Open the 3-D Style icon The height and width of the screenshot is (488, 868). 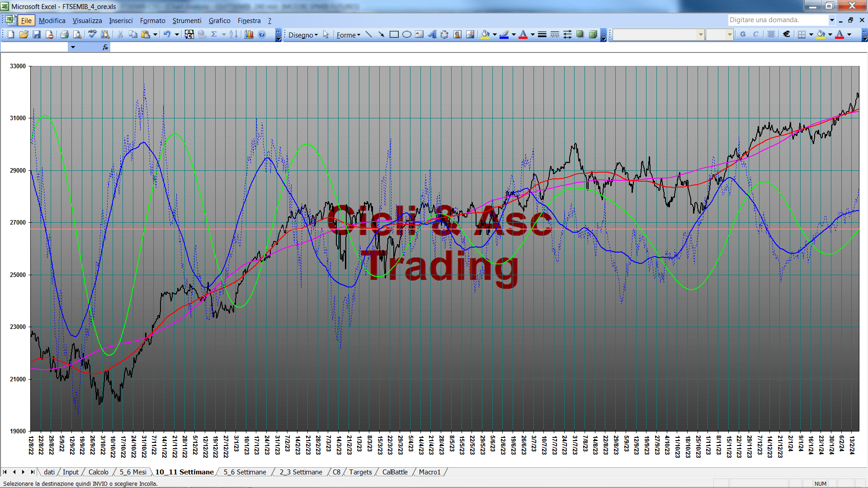tap(593, 34)
